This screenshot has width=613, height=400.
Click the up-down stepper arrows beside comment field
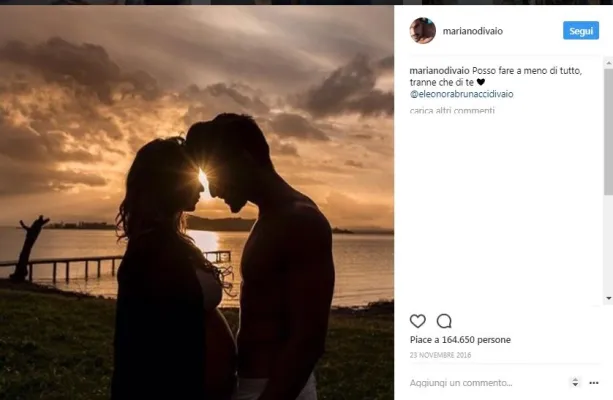tap(575, 382)
